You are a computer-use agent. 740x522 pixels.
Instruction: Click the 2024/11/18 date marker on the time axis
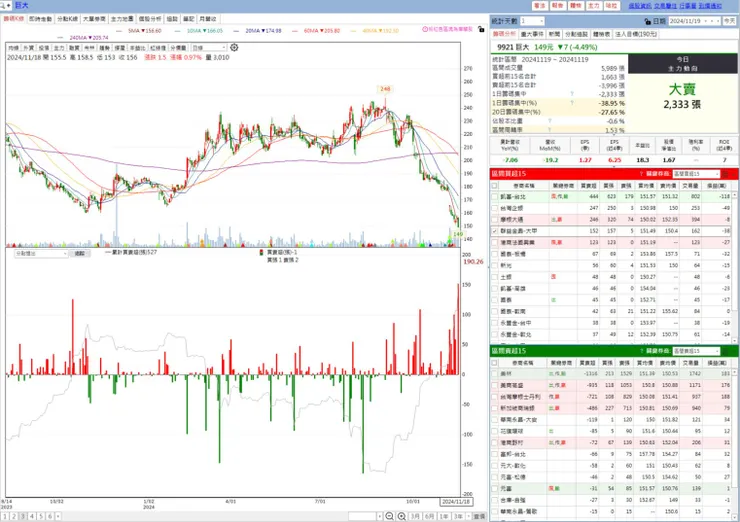coord(456,502)
